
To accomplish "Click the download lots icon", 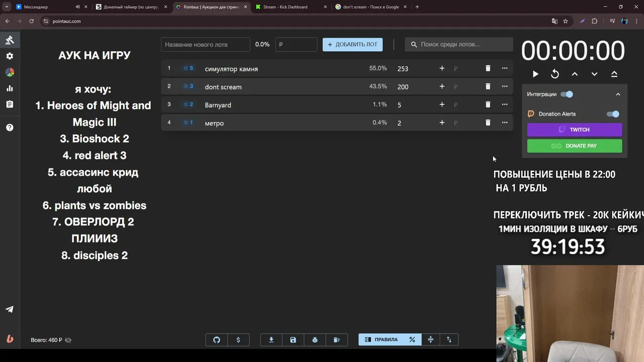I will click(271, 340).
